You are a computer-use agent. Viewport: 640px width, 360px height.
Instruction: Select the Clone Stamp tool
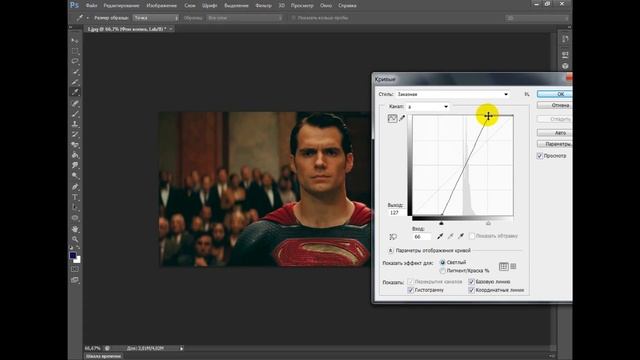pos(75,124)
